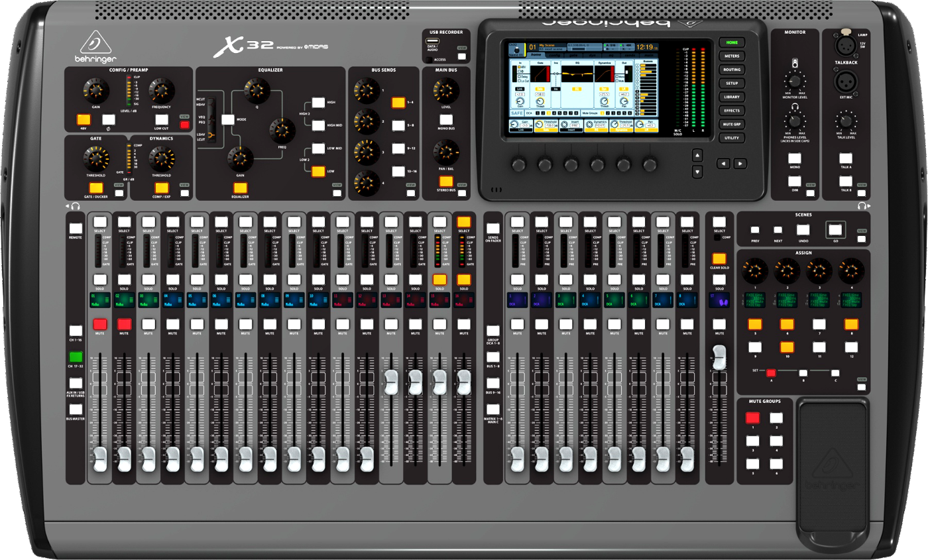The height and width of the screenshot is (560, 928).
Task: Open the ROUTING screen
Action: pyautogui.click(x=732, y=69)
